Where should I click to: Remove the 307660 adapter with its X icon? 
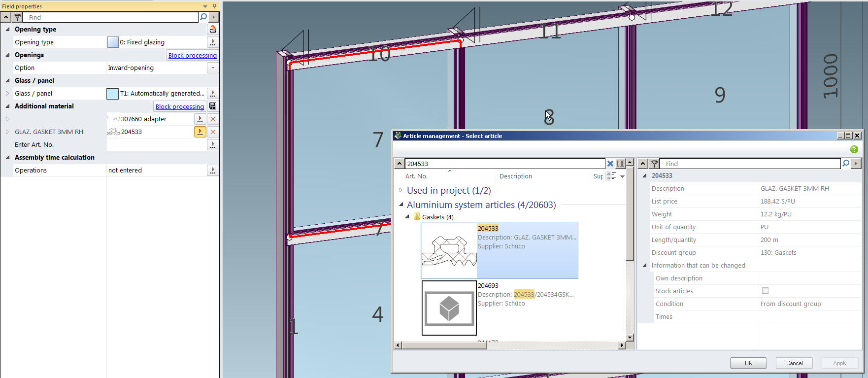click(213, 119)
